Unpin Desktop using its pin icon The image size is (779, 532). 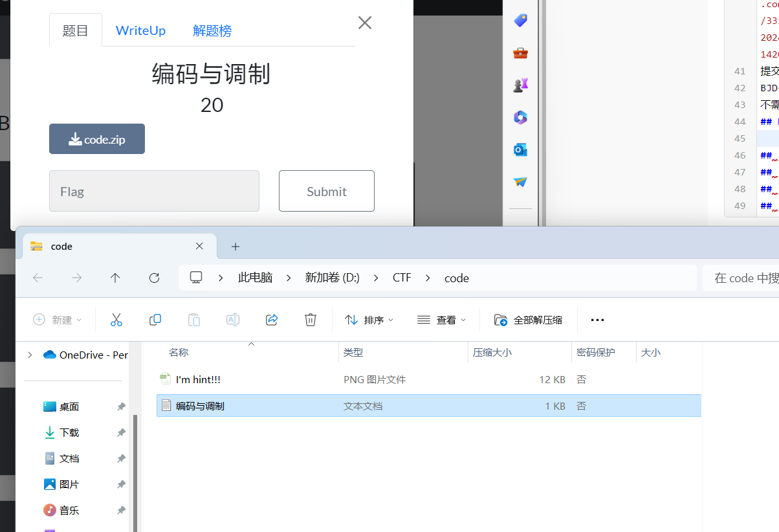click(x=121, y=406)
